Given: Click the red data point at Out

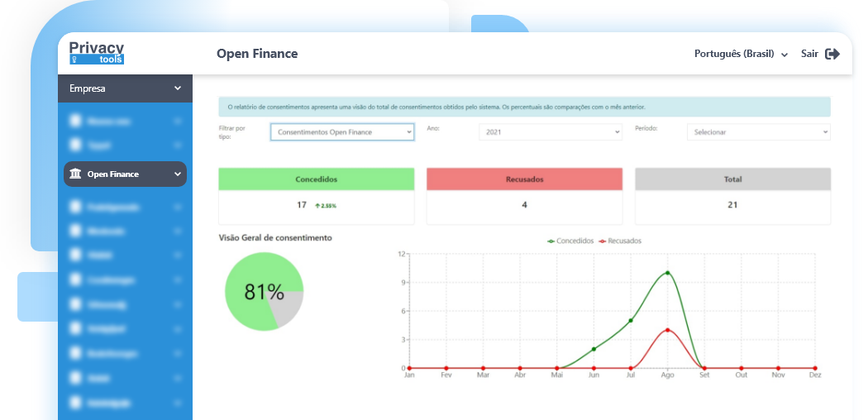Looking at the screenshot, I should click(742, 368).
